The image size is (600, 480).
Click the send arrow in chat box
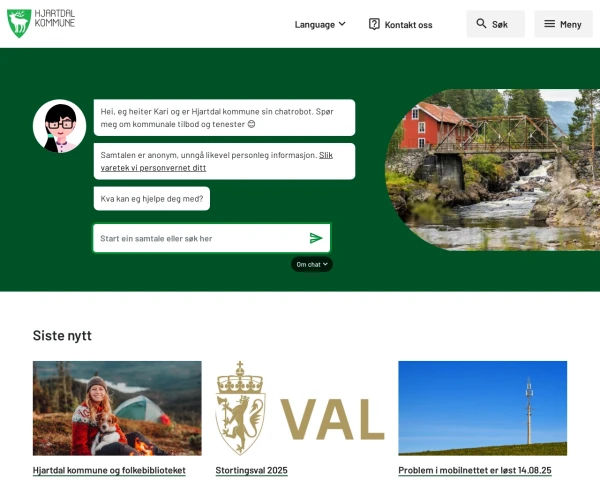pos(316,238)
